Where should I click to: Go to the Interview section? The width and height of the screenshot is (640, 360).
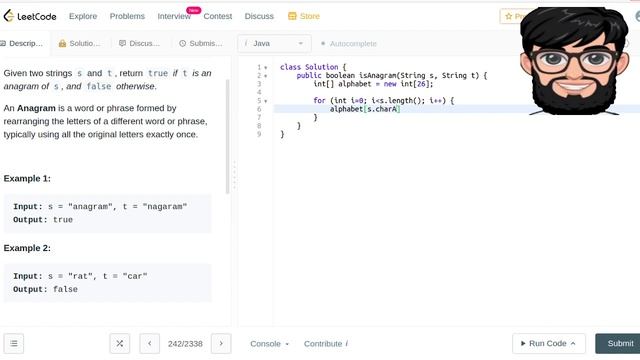(x=174, y=16)
